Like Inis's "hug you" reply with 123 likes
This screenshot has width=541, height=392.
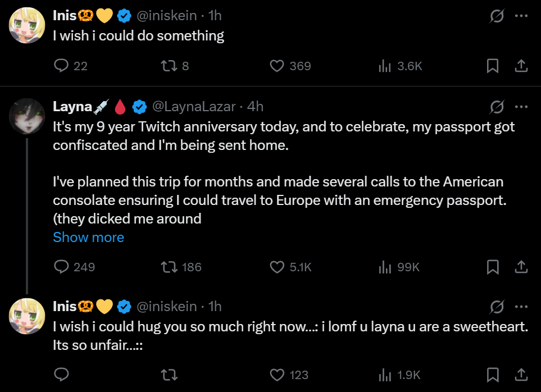tap(276, 375)
